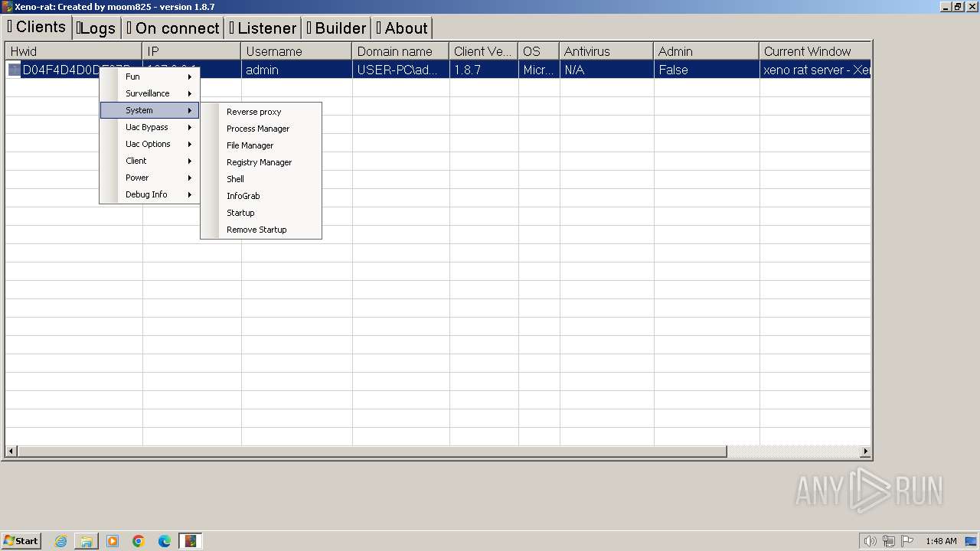This screenshot has height=551, width=980.
Task: Open Windows Media Player from taskbar
Action: (x=113, y=541)
